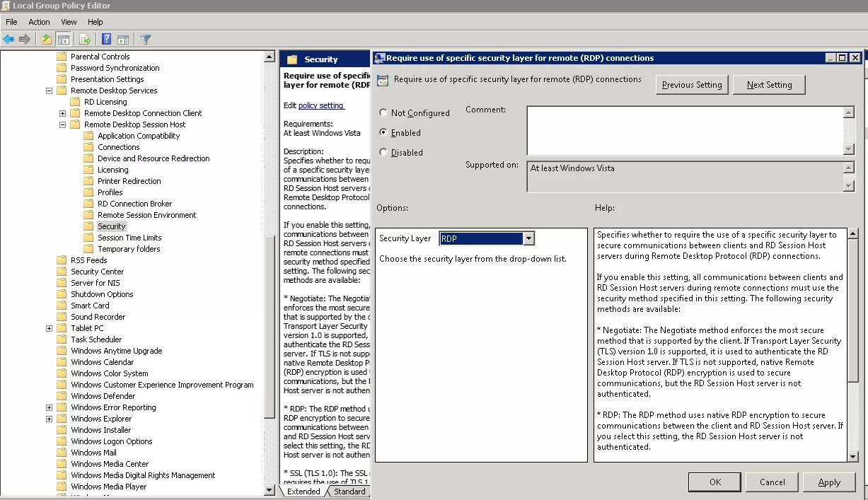Select Application Compatibility tree item
The width and height of the screenshot is (868, 500).
[139, 136]
